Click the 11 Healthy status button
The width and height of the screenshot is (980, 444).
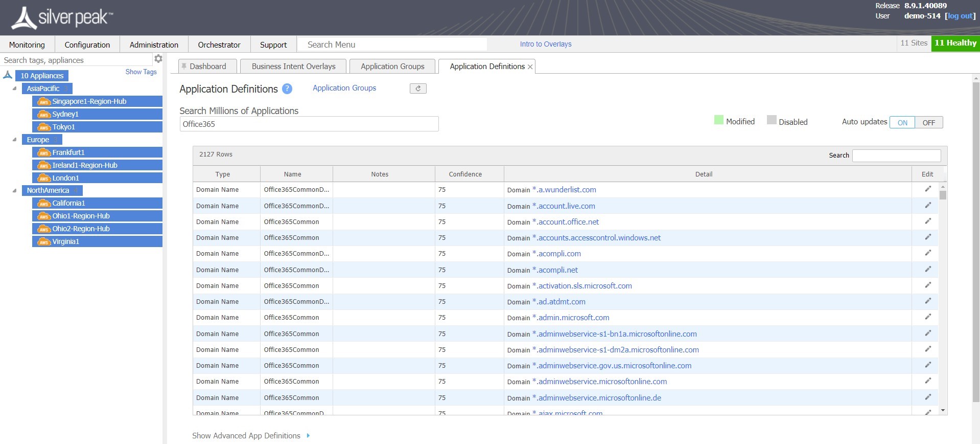[955, 43]
